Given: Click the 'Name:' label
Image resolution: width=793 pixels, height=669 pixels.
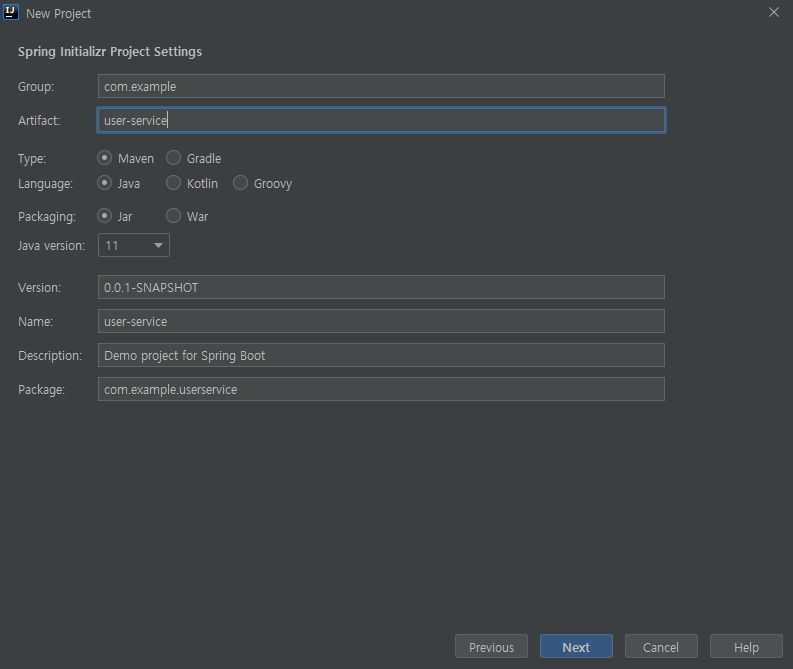Looking at the screenshot, I should [x=35, y=322].
